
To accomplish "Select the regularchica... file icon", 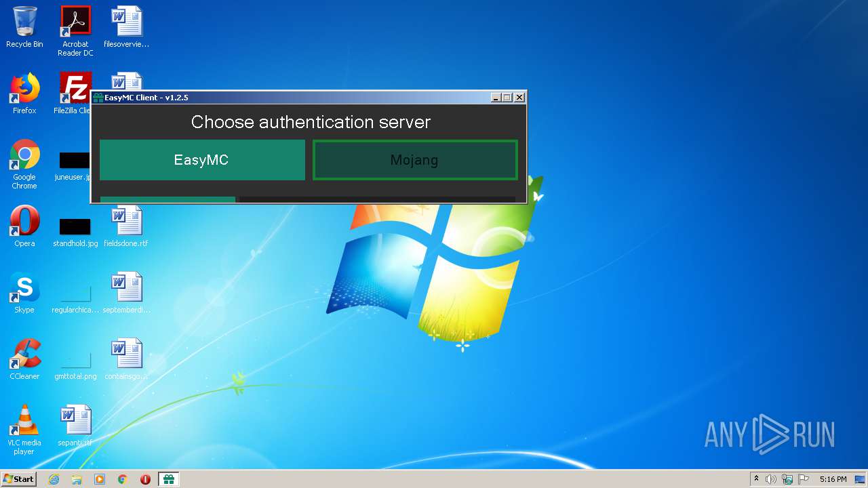I will tap(75, 297).
